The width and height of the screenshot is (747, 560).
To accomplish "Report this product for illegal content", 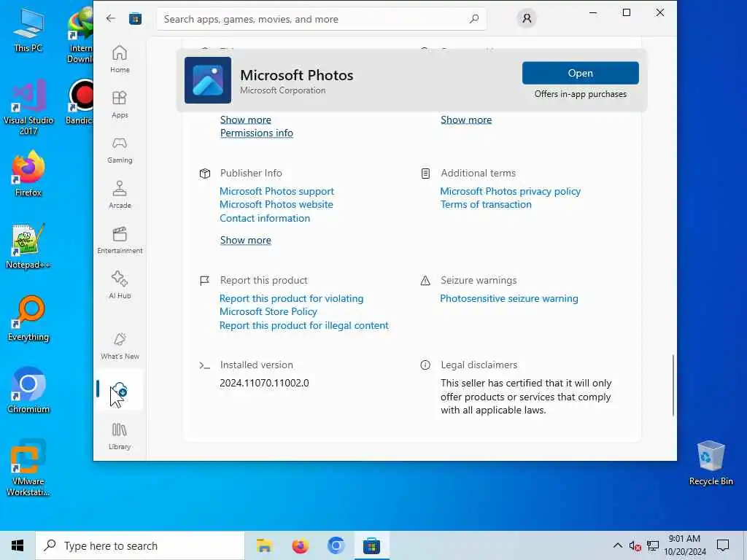I will click(x=304, y=326).
